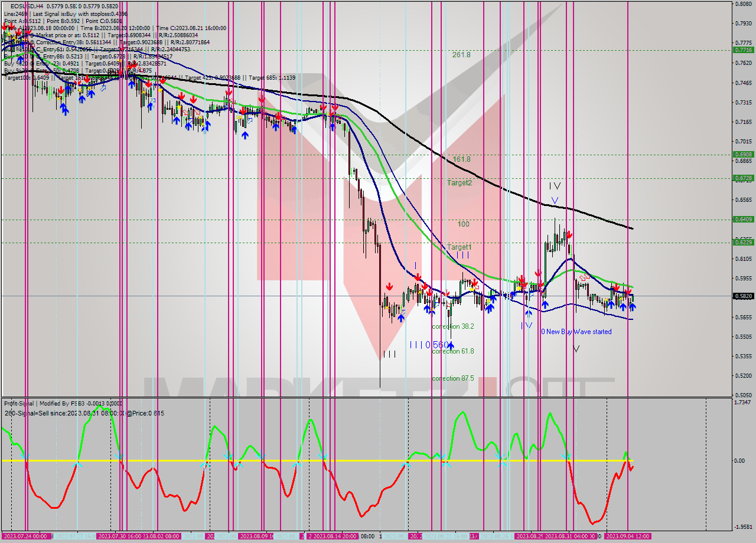Select the green 100 level label
The width and height of the screenshot is (756, 543).
click(x=463, y=224)
